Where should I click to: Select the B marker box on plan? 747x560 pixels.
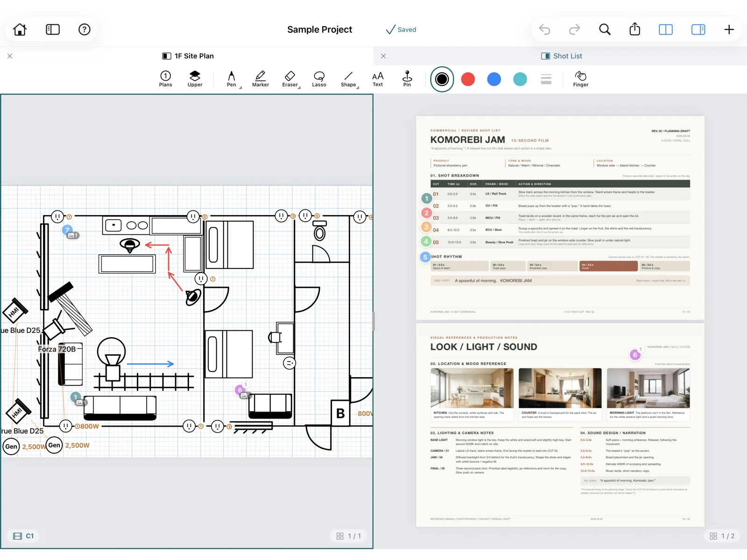pos(340,413)
